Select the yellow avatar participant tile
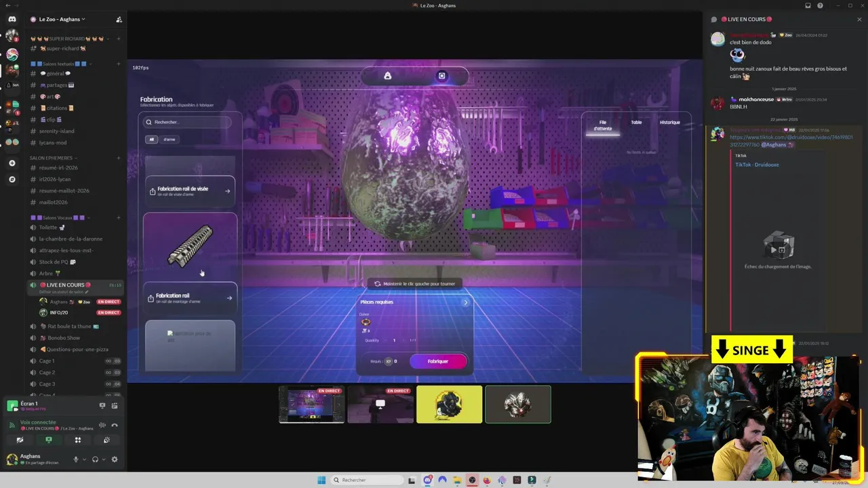The height and width of the screenshot is (488, 868). coord(449,404)
